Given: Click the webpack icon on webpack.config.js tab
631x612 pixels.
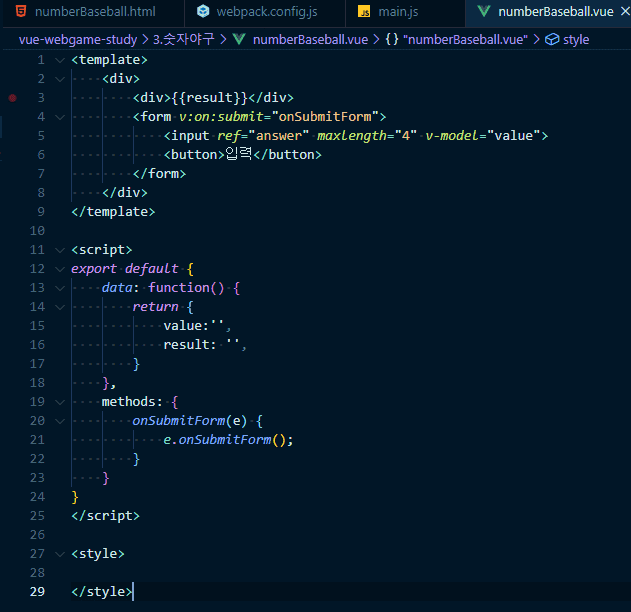Looking at the screenshot, I should [203, 12].
